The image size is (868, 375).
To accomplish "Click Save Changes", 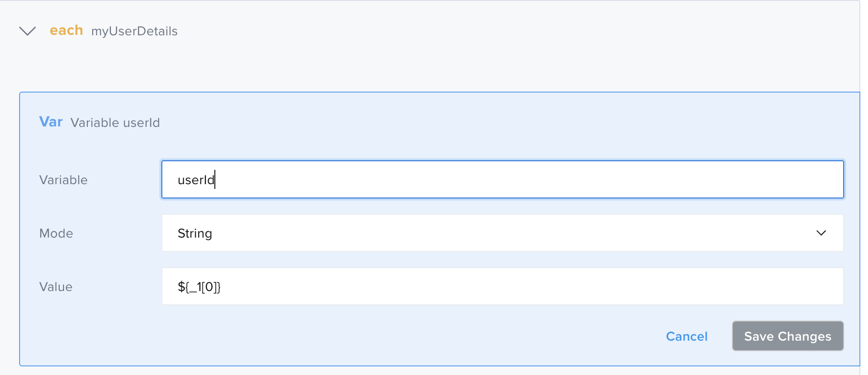I will click(x=787, y=336).
